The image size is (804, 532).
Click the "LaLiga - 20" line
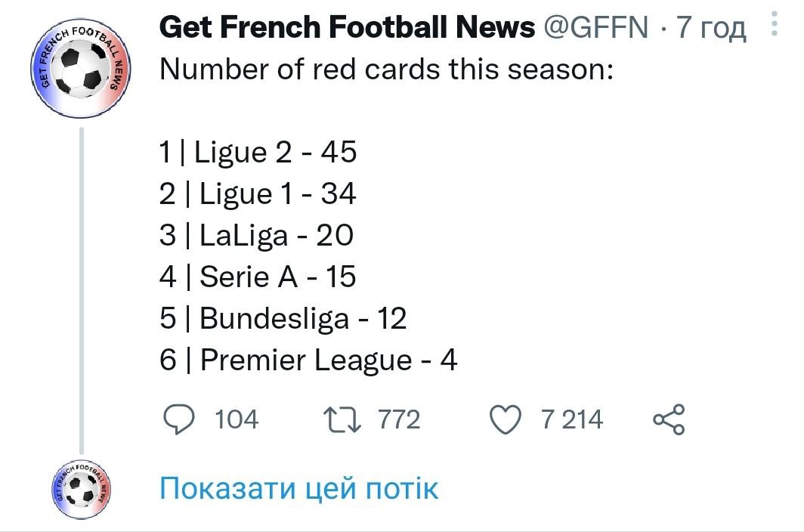(276, 236)
